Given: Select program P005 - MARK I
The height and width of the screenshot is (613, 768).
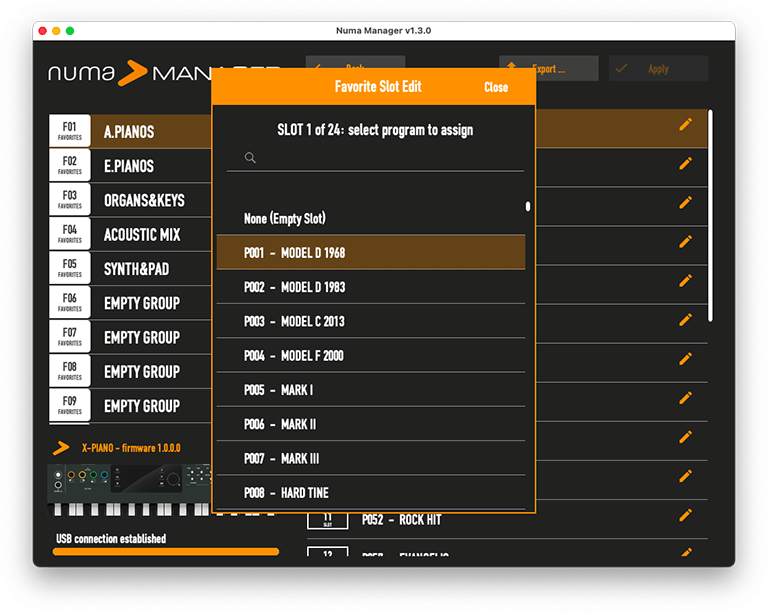Looking at the screenshot, I should pos(371,390).
